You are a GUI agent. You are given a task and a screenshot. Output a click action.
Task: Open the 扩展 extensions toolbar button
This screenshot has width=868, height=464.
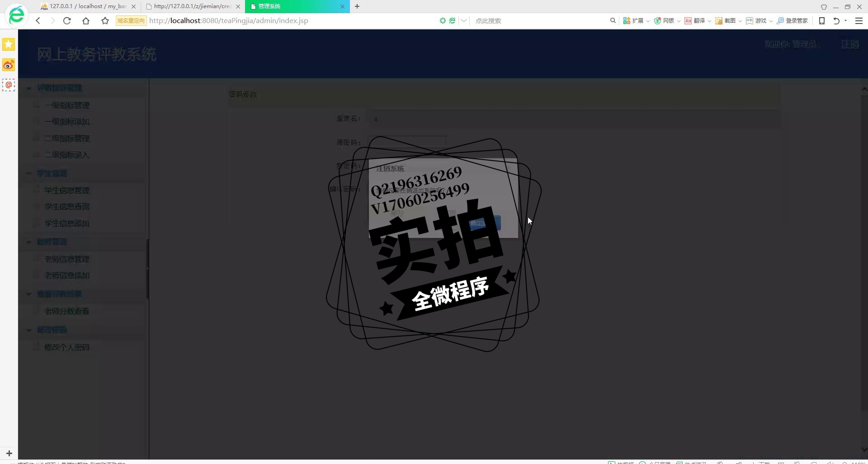(x=633, y=21)
